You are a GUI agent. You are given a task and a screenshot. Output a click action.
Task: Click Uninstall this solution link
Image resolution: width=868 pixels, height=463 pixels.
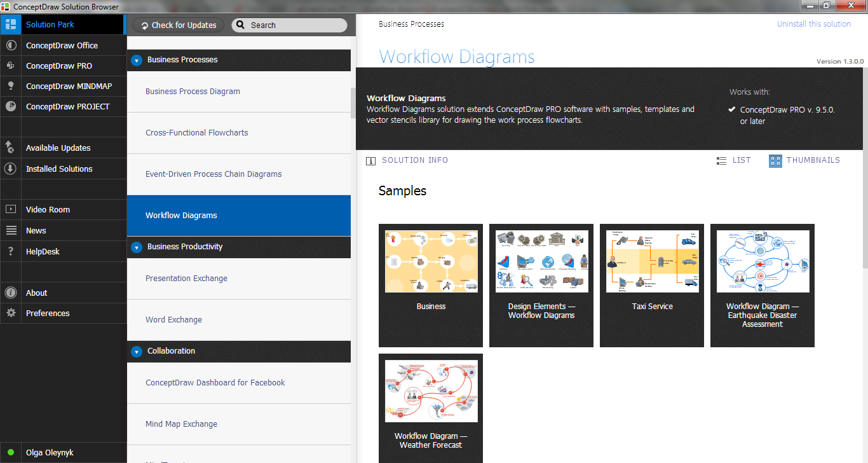[x=814, y=24]
